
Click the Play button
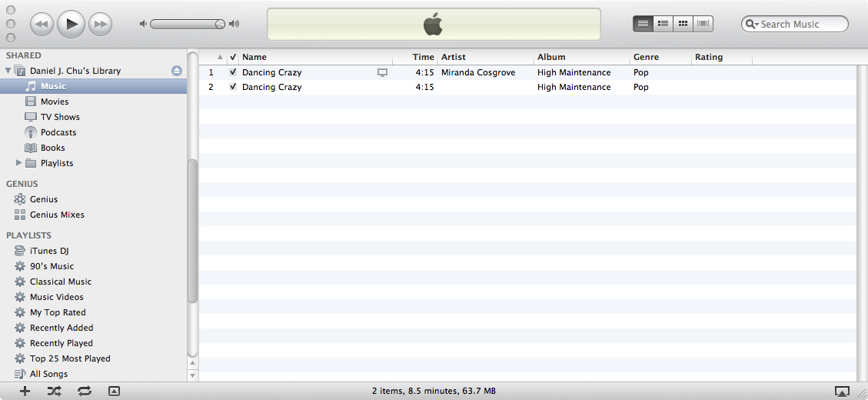click(71, 24)
